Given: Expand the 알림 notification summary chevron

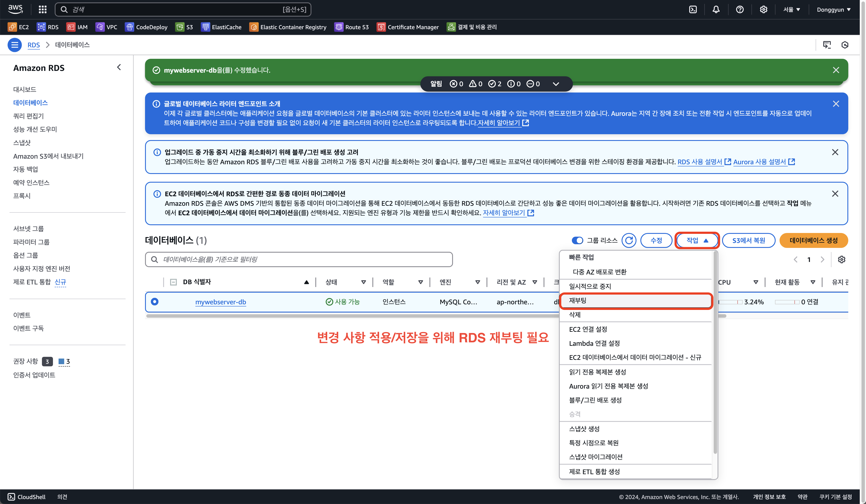Looking at the screenshot, I should (556, 84).
